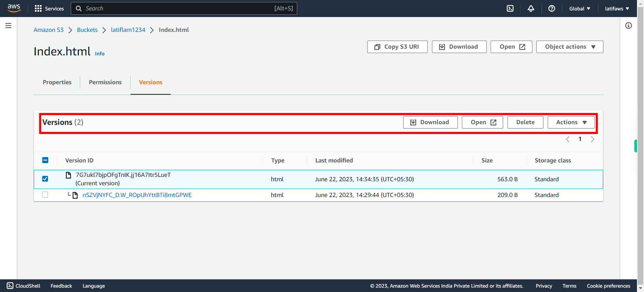Click the 7G7ukl7bjpOFgTnIK version ID text
Image resolution: width=644 pixels, height=292 pixels.
coord(123,175)
